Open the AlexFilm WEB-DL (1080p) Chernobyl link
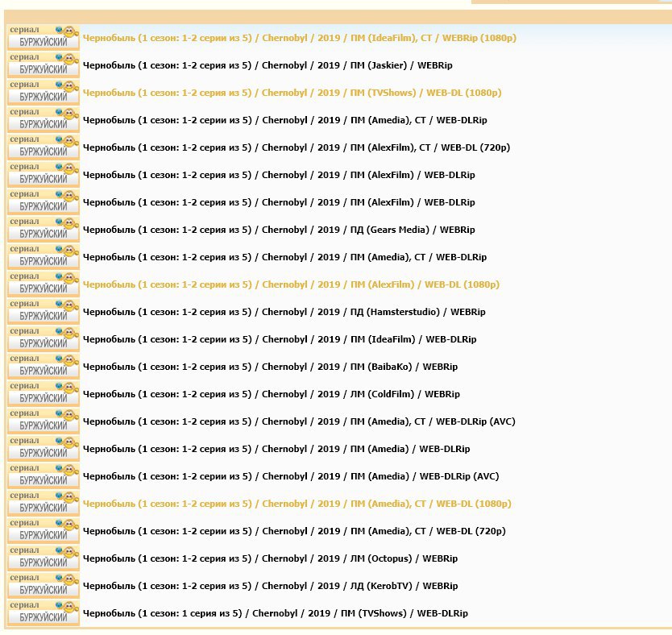Screen dimensions: 672x635 (291, 284)
